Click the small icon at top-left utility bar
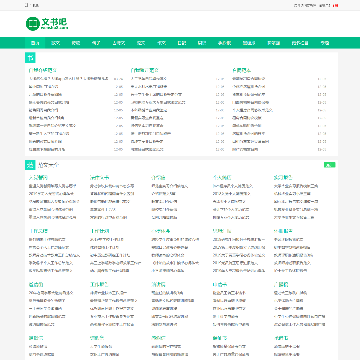 click(x=27, y=5)
